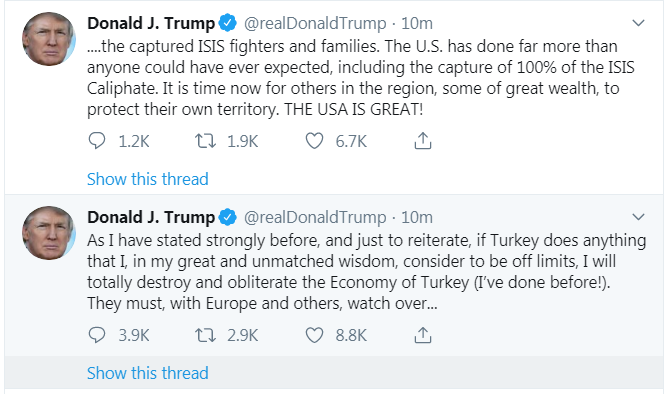Viewport: 668px width, 394px height.
Task: Open Donald J. Trump name on second tweet
Action: [x=151, y=217]
